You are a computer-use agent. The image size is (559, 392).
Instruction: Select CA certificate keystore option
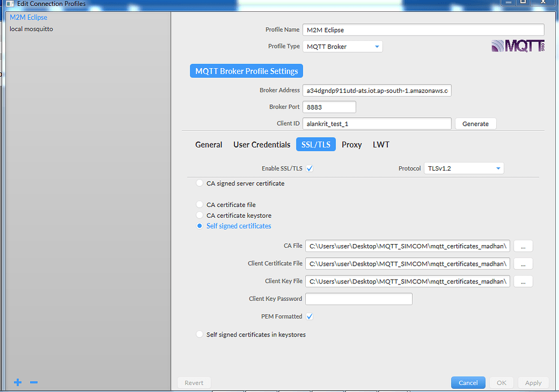point(200,215)
